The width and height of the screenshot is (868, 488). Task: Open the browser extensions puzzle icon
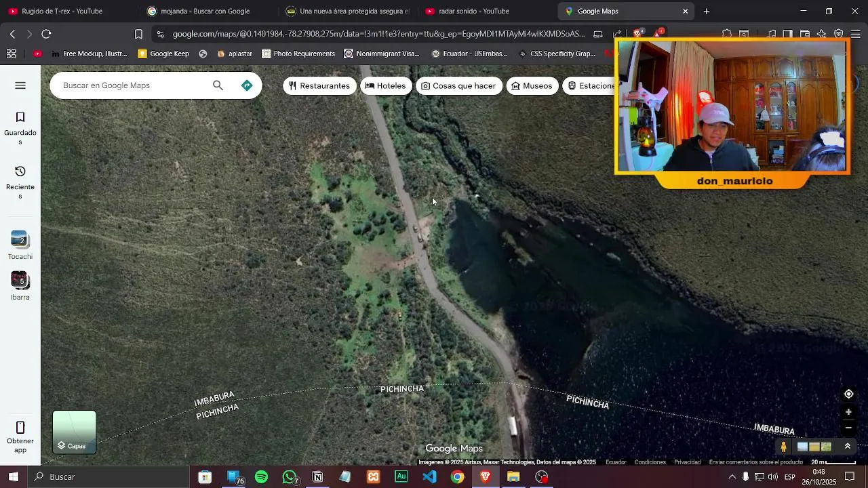(727, 34)
